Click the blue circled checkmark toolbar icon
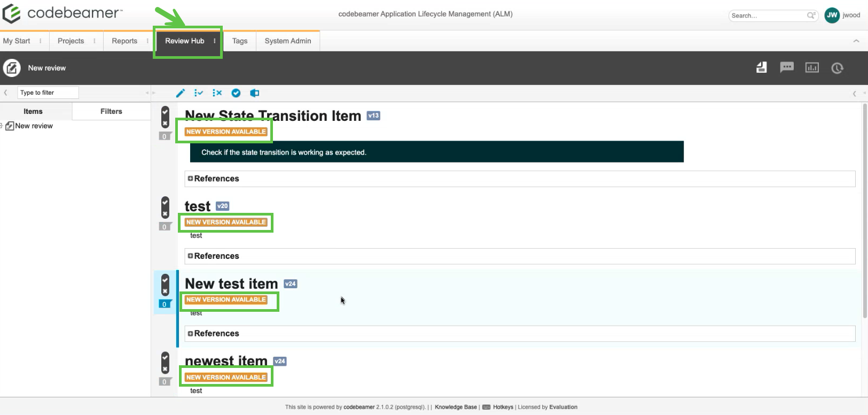868x415 pixels. 236,93
